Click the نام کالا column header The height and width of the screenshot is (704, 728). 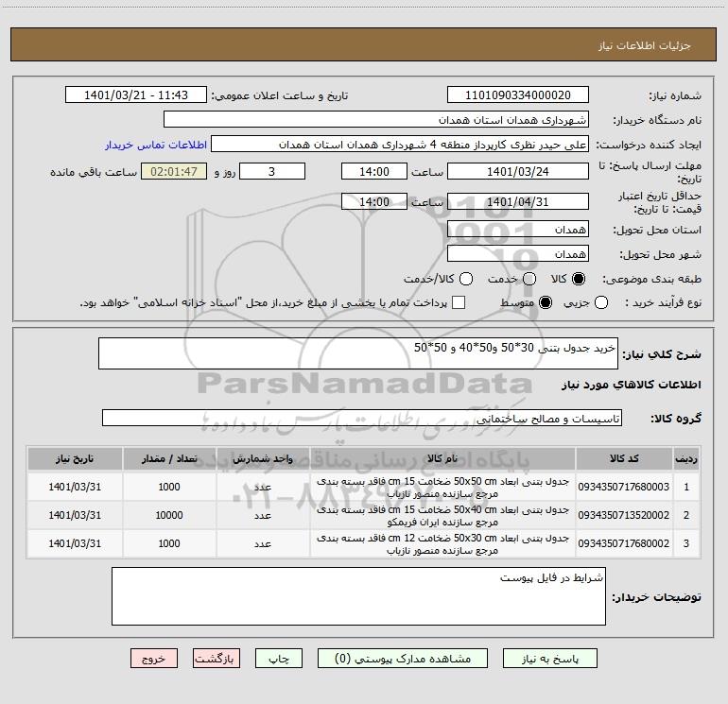click(x=442, y=458)
